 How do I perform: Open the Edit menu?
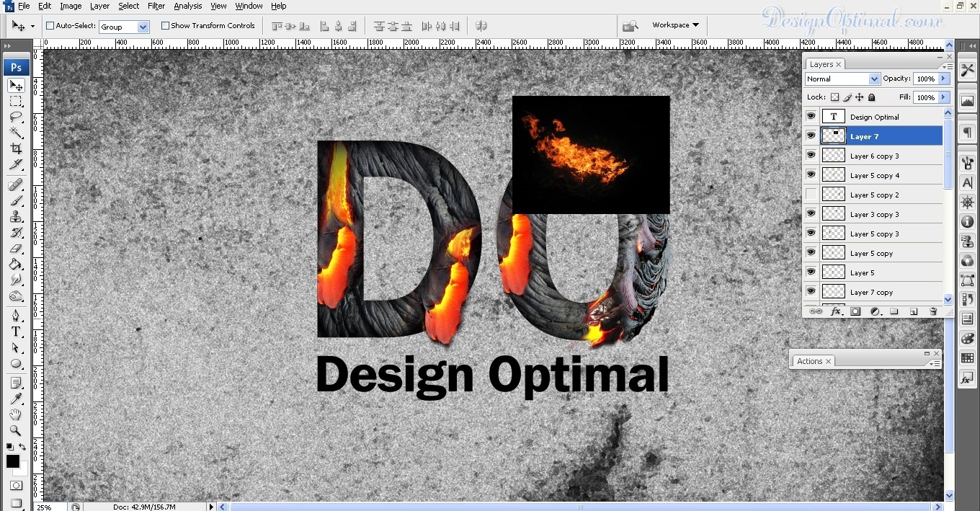[45, 6]
